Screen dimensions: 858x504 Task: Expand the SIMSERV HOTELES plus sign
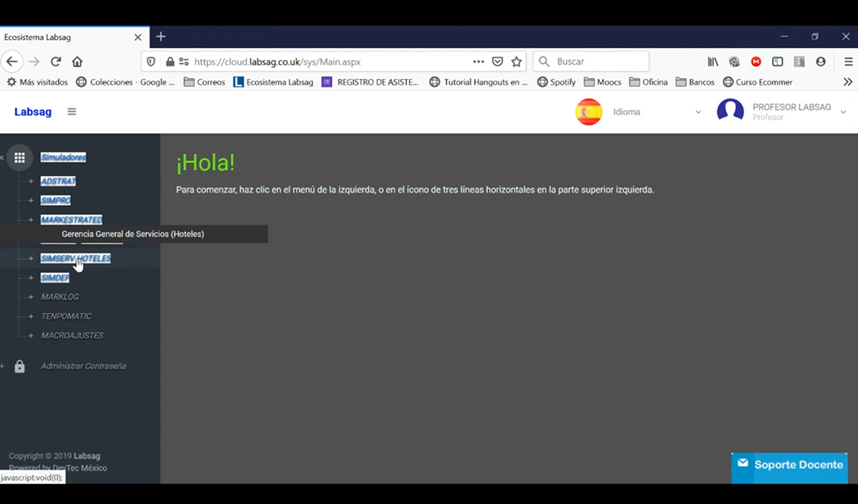click(31, 258)
